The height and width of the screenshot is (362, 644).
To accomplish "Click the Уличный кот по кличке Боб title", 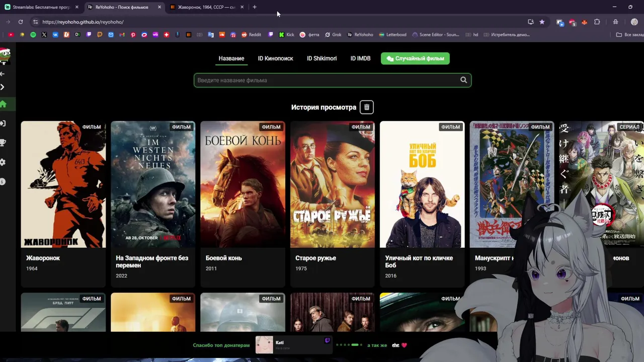I will click(x=419, y=261).
